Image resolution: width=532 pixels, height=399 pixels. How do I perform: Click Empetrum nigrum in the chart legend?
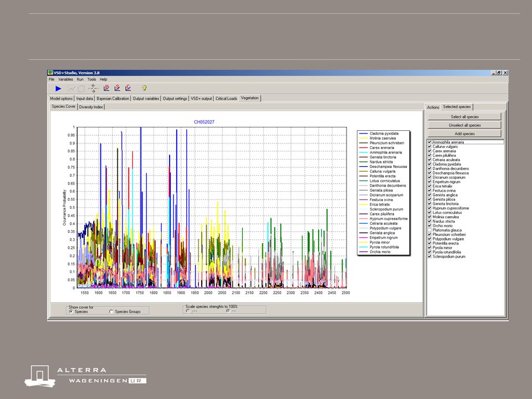click(383, 238)
